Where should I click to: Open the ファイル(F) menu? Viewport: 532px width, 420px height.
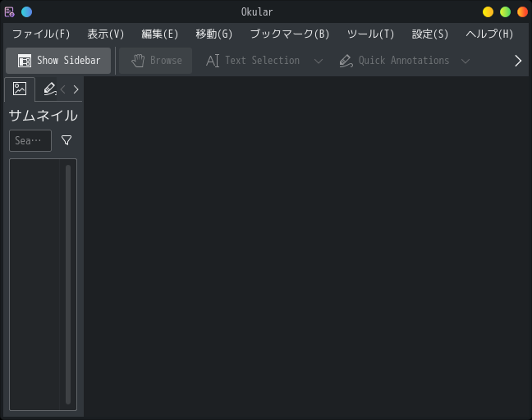(x=41, y=34)
